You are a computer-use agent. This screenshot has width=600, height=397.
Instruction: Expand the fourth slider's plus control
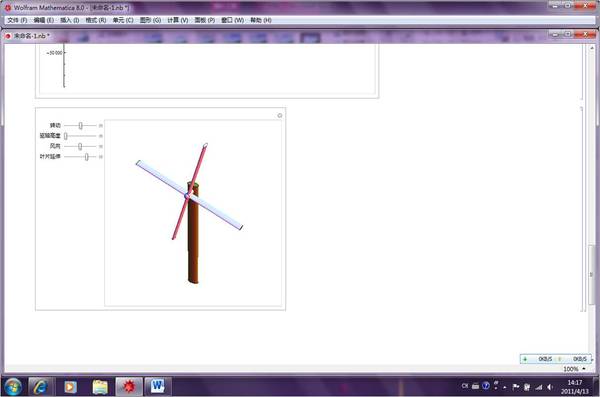(101, 157)
